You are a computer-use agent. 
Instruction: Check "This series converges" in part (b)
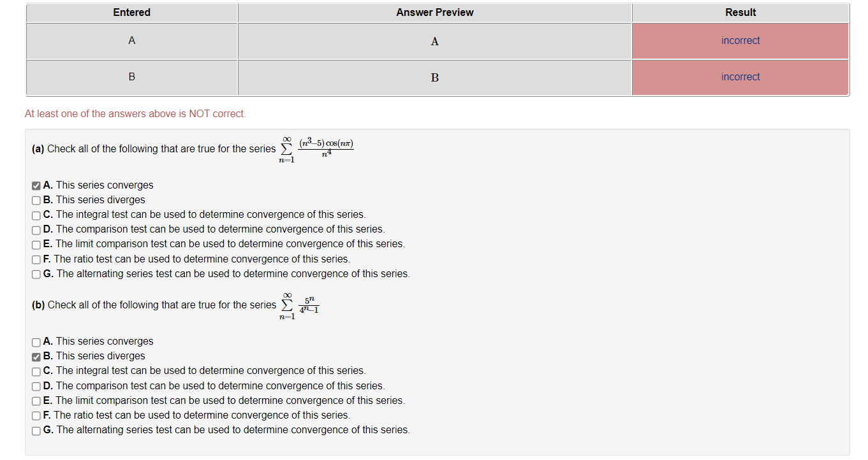click(36, 342)
